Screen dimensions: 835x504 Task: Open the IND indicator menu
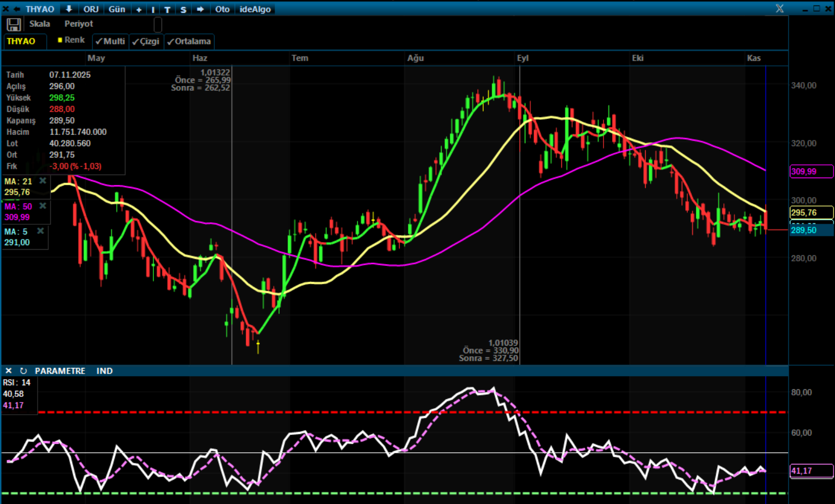click(105, 371)
